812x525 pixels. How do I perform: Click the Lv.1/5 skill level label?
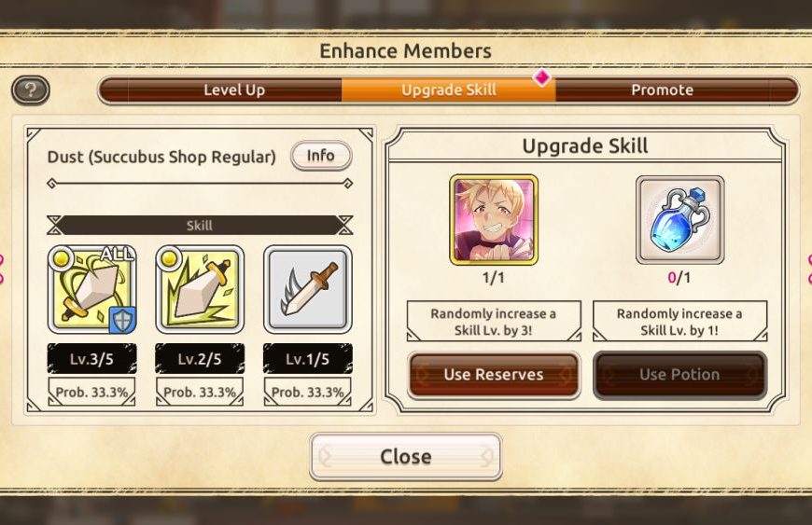point(308,359)
